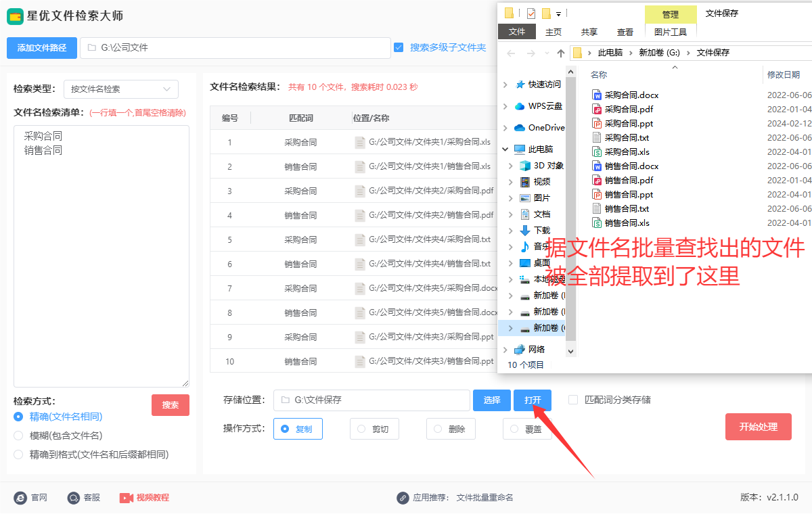Image resolution: width=812 pixels, height=514 pixels.
Task: Open the 文件 tab in Explorer
Action: [517, 32]
